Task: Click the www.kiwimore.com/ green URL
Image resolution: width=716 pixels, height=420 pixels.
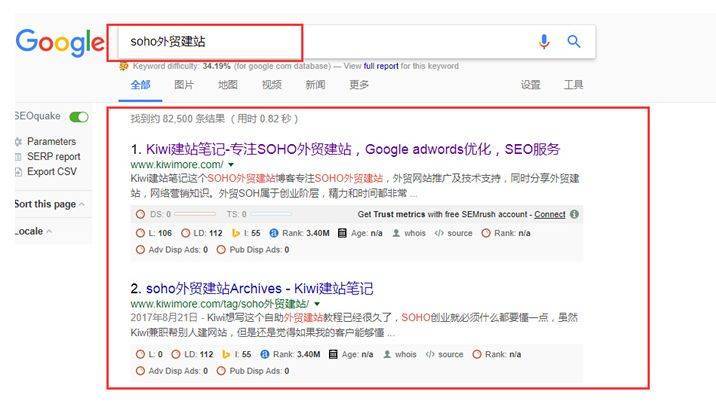Action: pos(177,165)
